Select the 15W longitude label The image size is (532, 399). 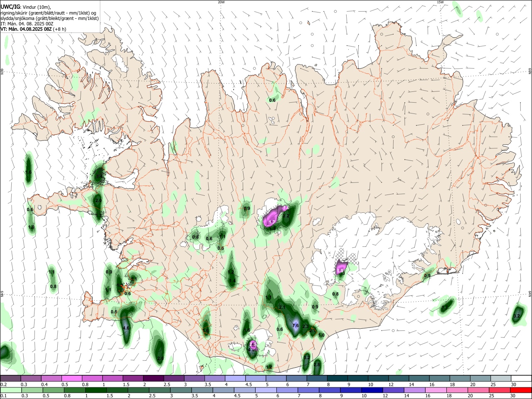pos(440,2)
